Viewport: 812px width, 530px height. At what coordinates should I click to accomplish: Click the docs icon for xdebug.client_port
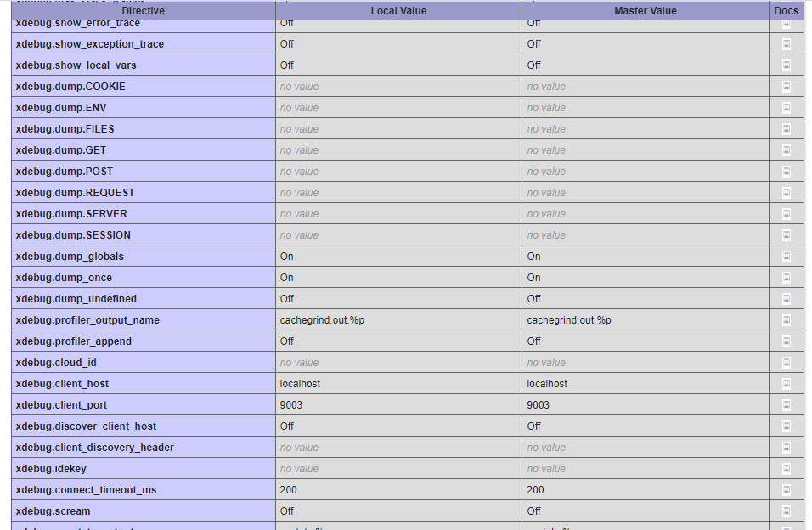786,404
